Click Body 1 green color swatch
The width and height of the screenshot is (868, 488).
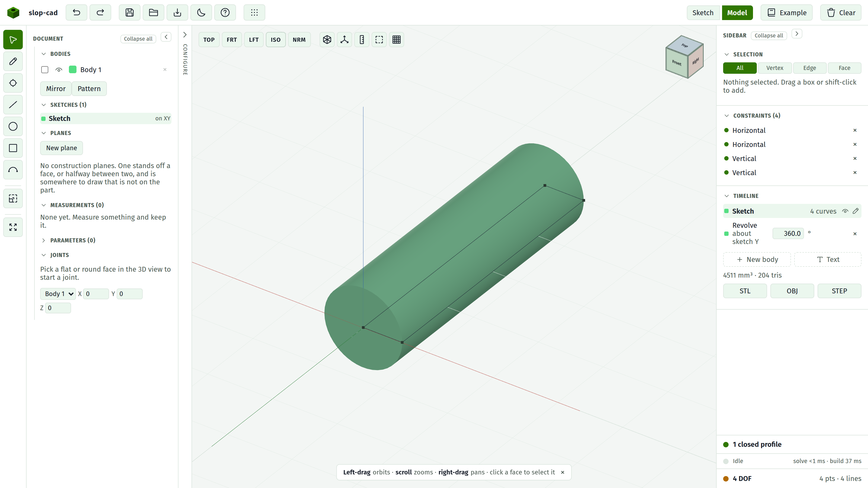(72, 70)
